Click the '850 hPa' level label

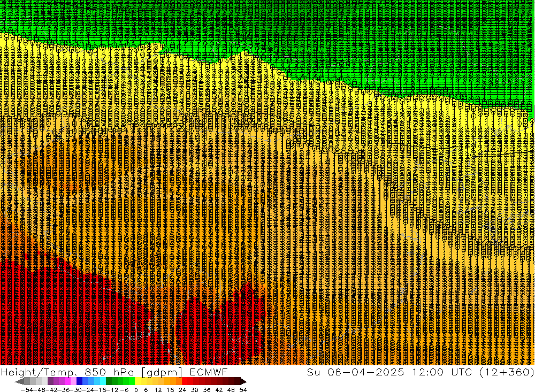pyautogui.click(x=109, y=372)
